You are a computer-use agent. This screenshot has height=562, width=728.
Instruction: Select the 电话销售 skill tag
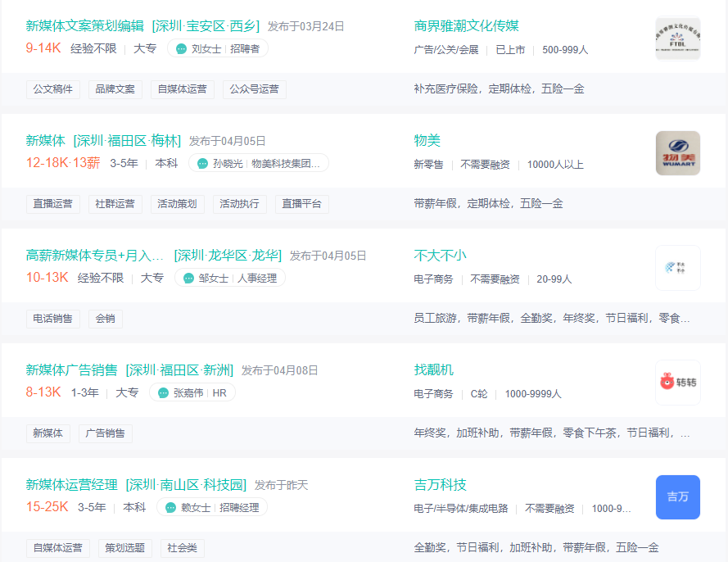click(x=53, y=319)
